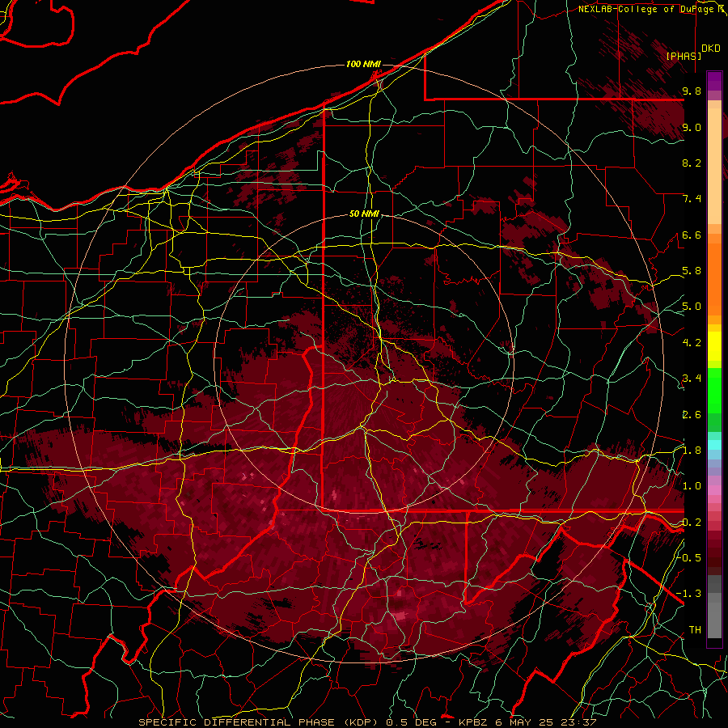
Task: Pick the cyan segment of the color bar
Action: tap(714, 445)
